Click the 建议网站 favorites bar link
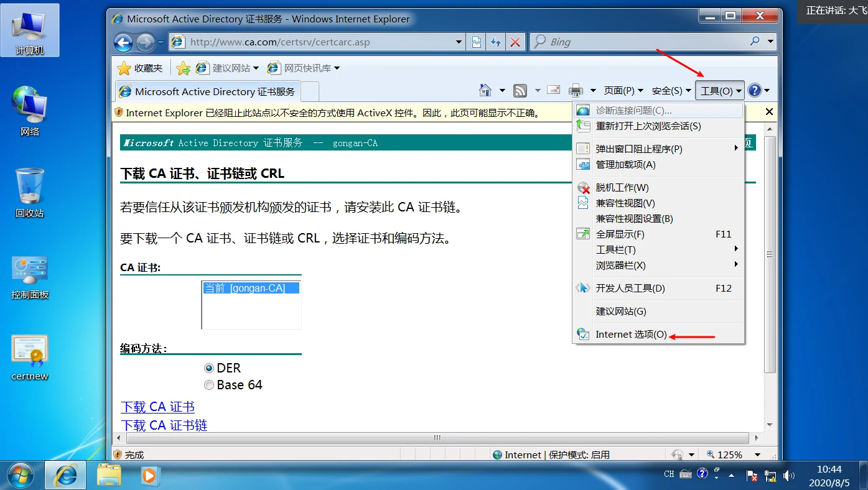The image size is (868, 490). pyautogui.click(x=227, y=68)
